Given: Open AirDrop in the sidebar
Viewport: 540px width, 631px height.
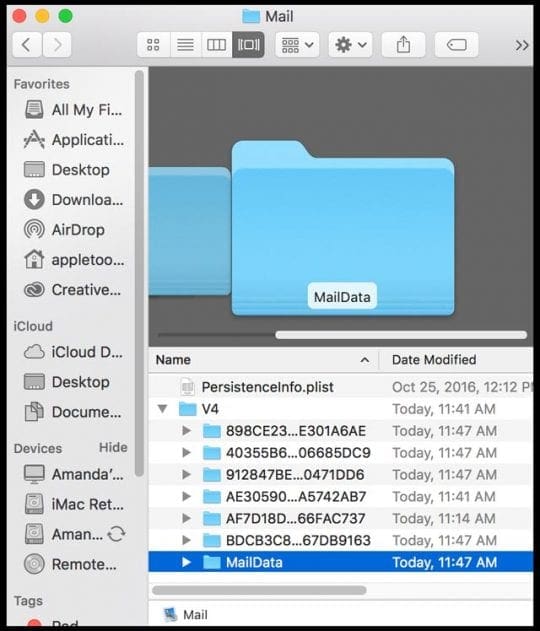Looking at the screenshot, I should point(64,230).
